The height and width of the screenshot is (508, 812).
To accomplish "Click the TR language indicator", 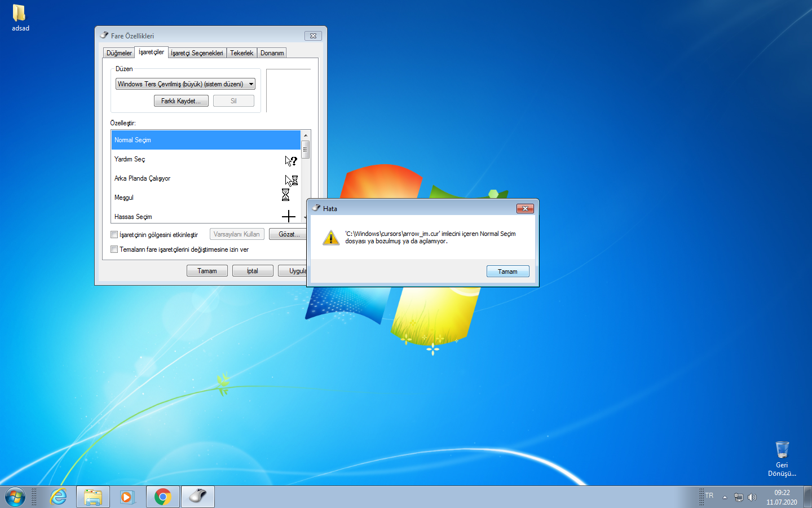I will (709, 496).
